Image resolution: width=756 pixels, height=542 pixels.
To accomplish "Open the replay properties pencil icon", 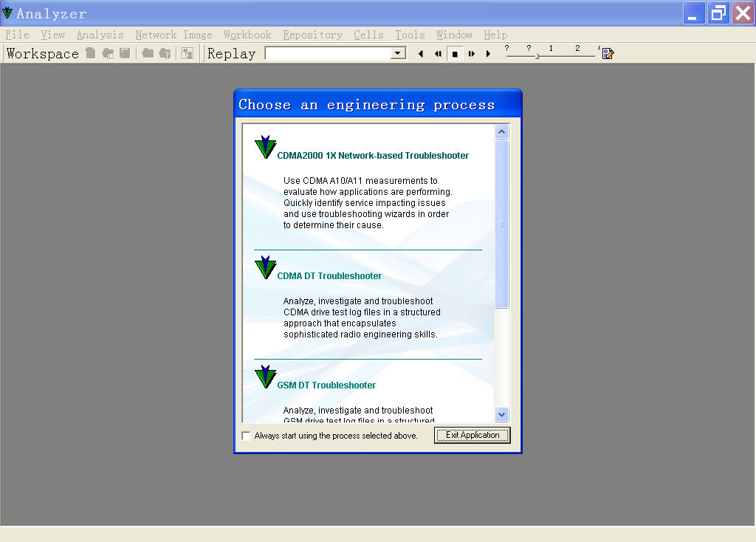I will click(x=608, y=53).
